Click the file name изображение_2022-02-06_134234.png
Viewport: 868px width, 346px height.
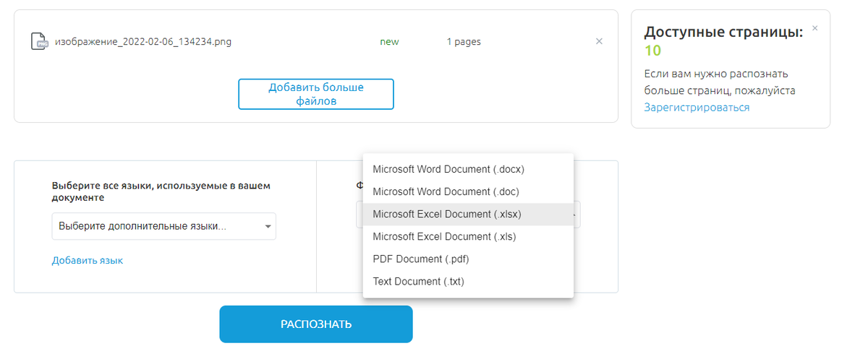(143, 42)
